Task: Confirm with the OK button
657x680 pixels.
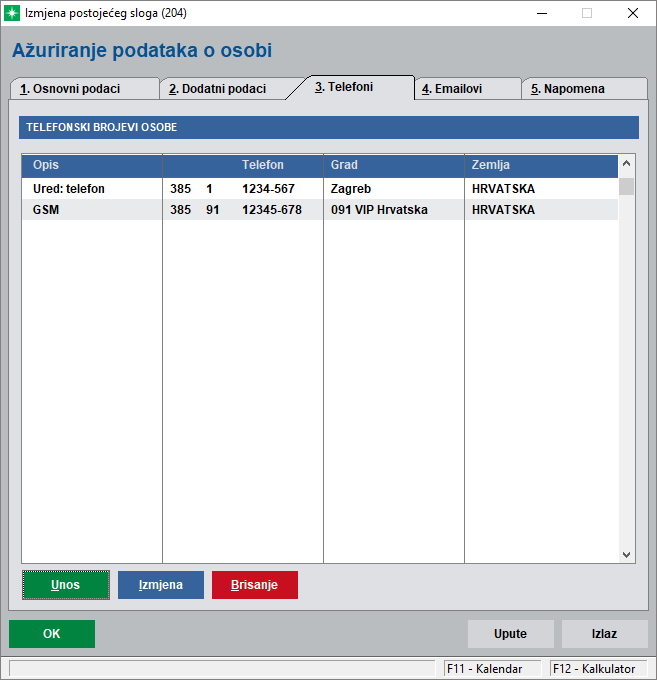Action: (52, 634)
